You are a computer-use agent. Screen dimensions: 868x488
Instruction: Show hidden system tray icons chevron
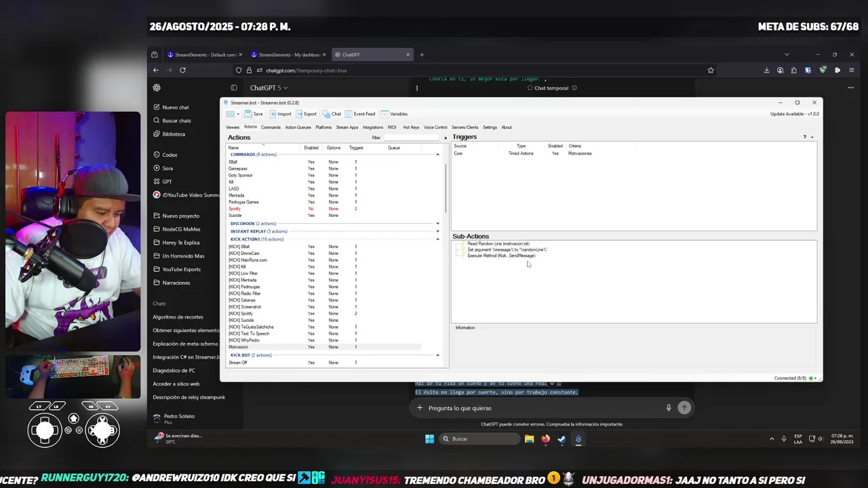pos(772,439)
